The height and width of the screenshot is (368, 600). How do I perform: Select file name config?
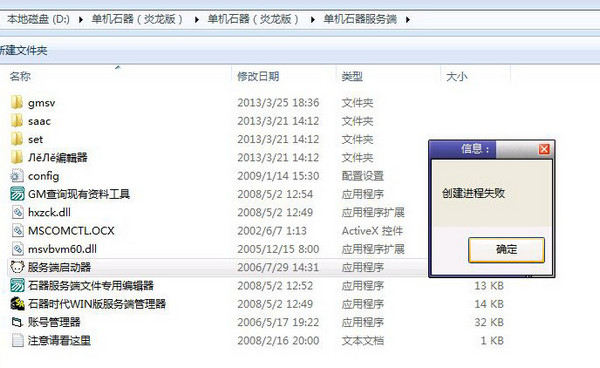pyautogui.click(x=43, y=176)
